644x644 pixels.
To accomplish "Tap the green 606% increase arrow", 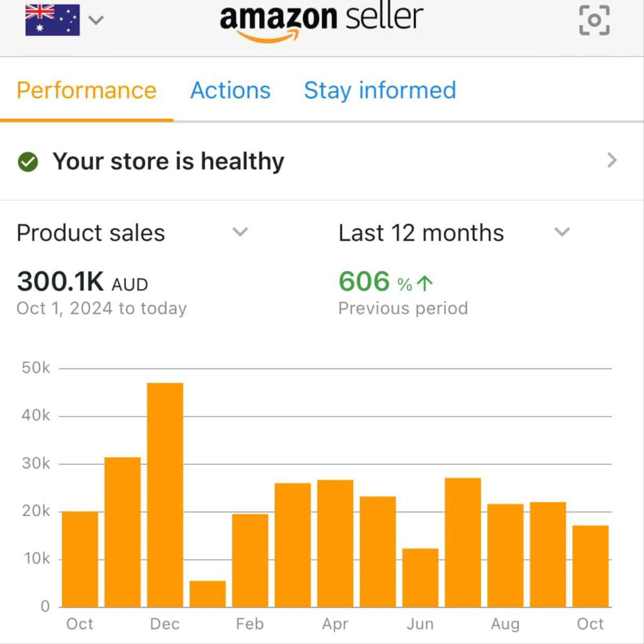I will pos(424,283).
